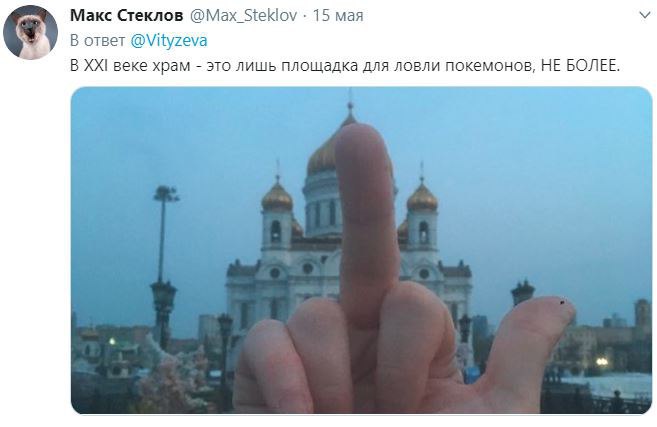Open the cat avatar profile picture
The image size is (657, 427).
(30, 32)
